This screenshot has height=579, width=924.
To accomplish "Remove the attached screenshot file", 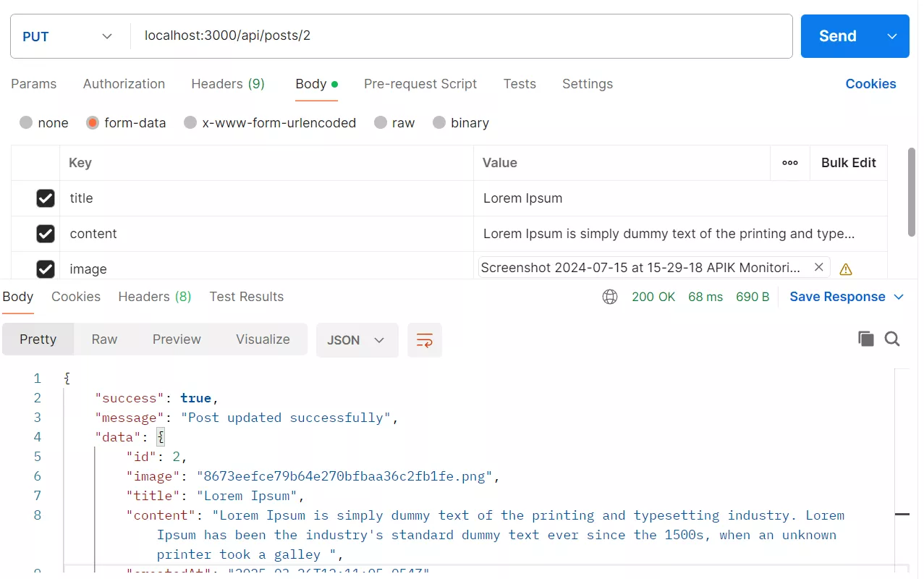I will pos(818,267).
